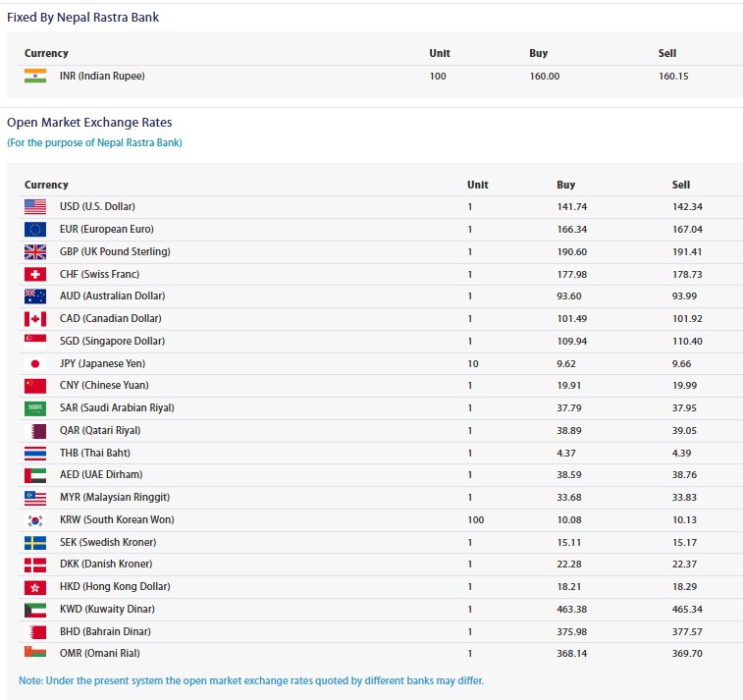743x700 pixels.
Task: Select the USD (U.S. Dollar) row label
Action: pyautogui.click(x=97, y=207)
